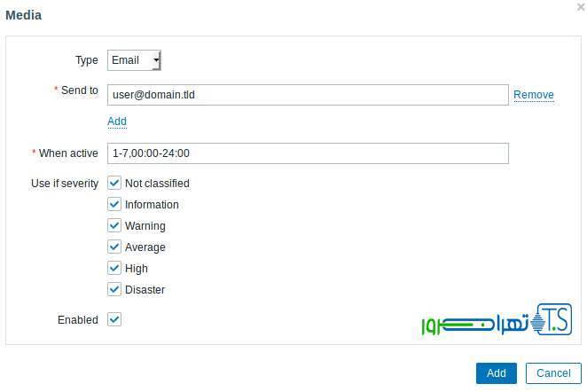Click the Disaster severity label
Image resolution: width=587 pixels, height=392 pixels.
pyautogui.click(x=145, y=290)
